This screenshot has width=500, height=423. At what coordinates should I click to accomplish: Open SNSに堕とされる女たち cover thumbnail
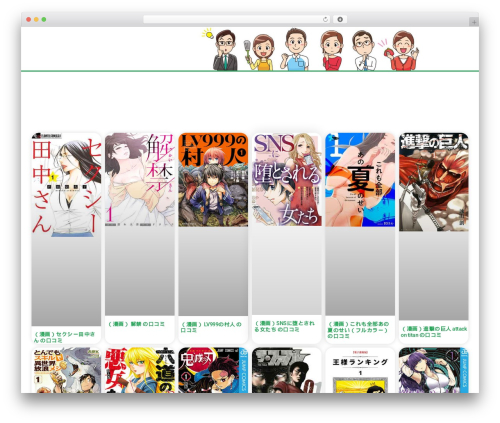coord(287,179)
